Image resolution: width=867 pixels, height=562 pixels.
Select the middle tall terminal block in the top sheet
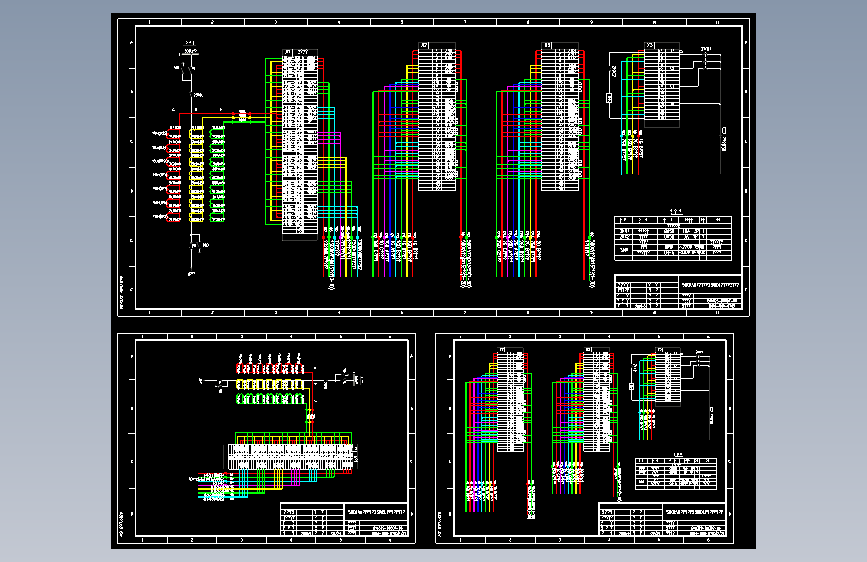(x=437, y=117)
